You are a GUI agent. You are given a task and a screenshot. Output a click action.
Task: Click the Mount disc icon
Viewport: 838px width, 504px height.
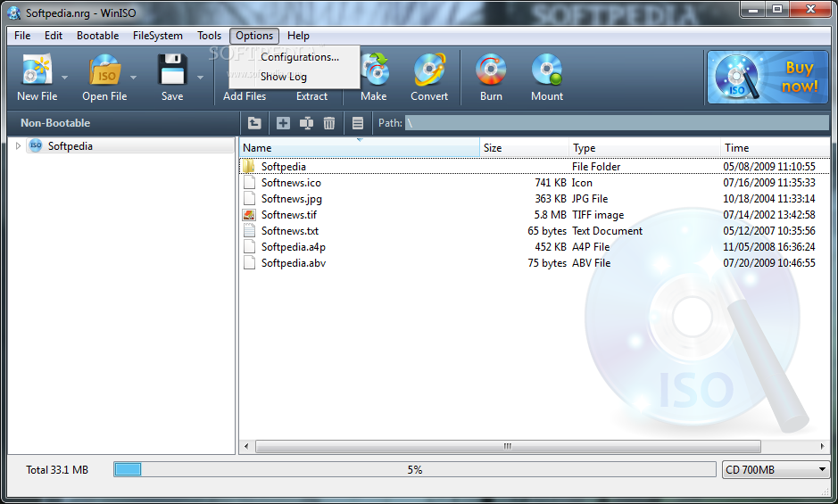click(x=547, y=70)
